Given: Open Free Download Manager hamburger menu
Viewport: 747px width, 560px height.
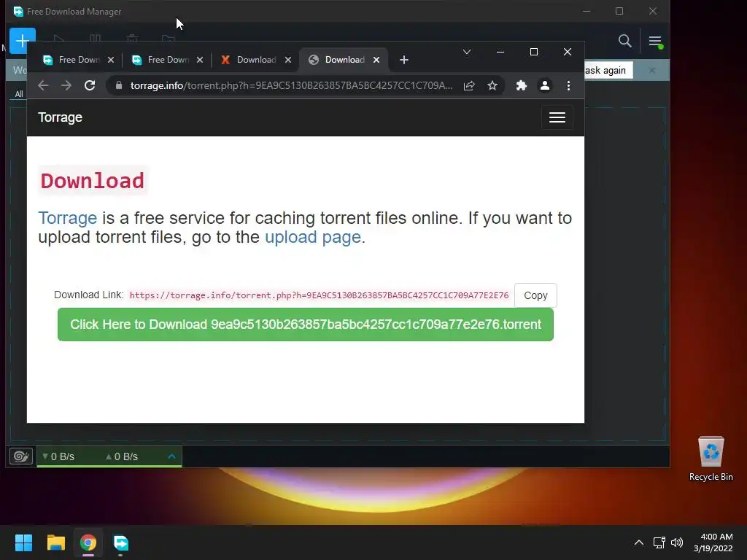Looking at the screenshot, I should tap(655, 42).
